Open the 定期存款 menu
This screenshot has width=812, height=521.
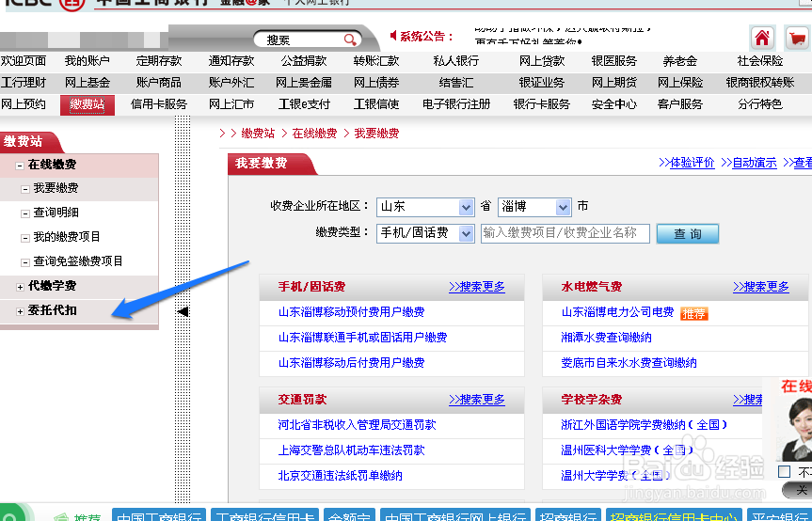coord(158,61)
